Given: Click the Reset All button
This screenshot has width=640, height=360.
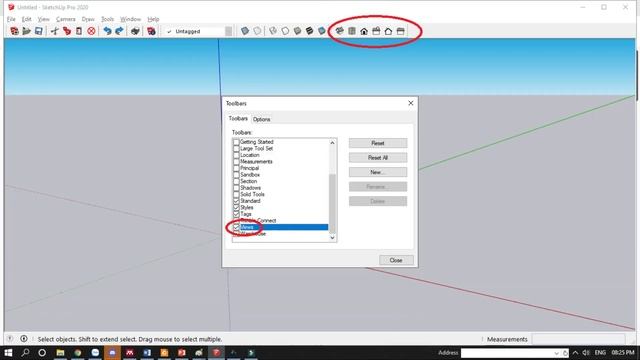Looking at the screenshot, I should pos(378,158).
